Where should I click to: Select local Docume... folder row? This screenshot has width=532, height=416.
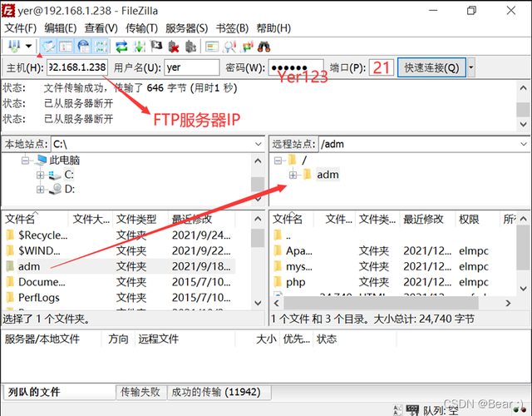click(119, 282)
